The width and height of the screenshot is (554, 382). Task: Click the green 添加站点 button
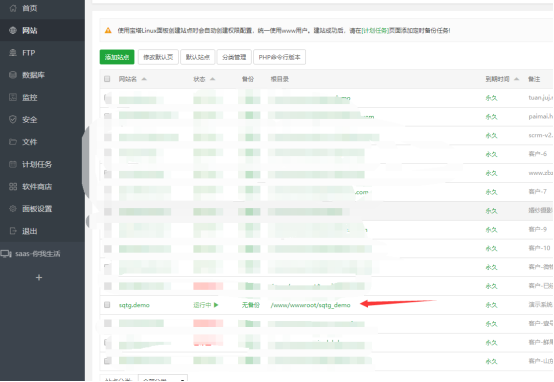[x=117, y=57]
